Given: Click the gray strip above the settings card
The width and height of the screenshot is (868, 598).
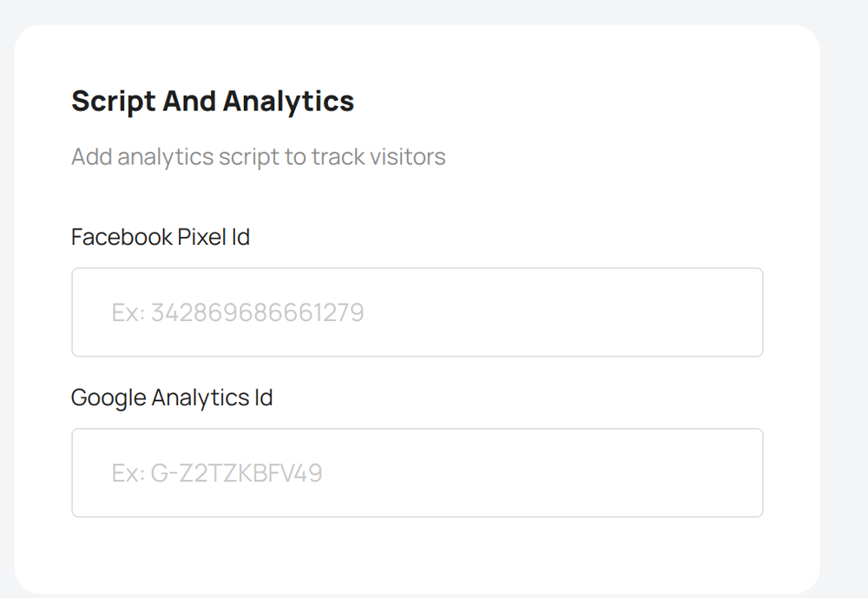Looking at the screenshot, I should tap(417, 11).
